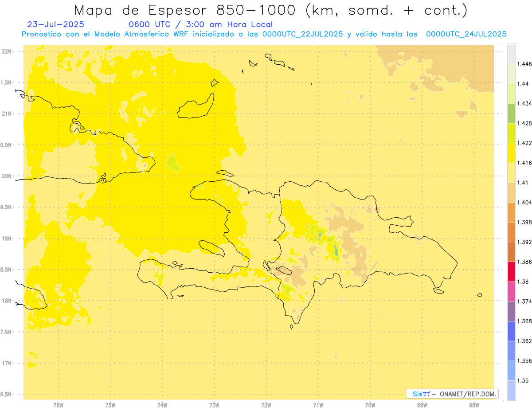Screen dimensions: 532x411
Task: Click the '6.5N' latitude label
Action: pos(7,394)
